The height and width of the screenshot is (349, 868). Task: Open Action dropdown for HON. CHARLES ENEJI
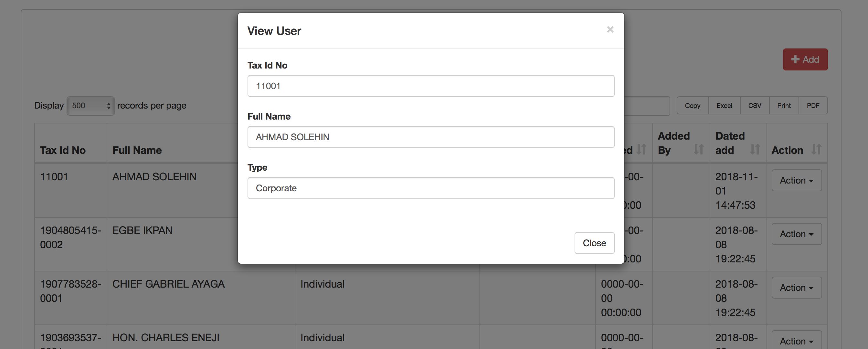tap(796, 341)
